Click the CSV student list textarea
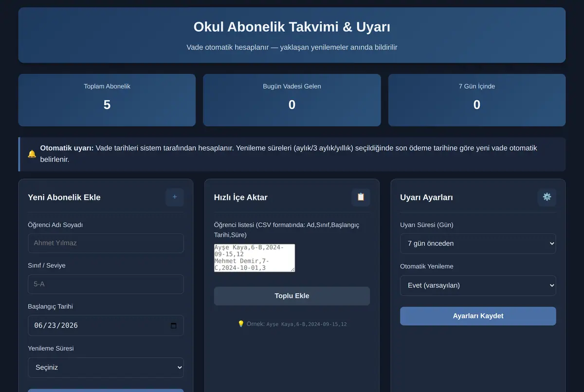 tap(255, 258)
